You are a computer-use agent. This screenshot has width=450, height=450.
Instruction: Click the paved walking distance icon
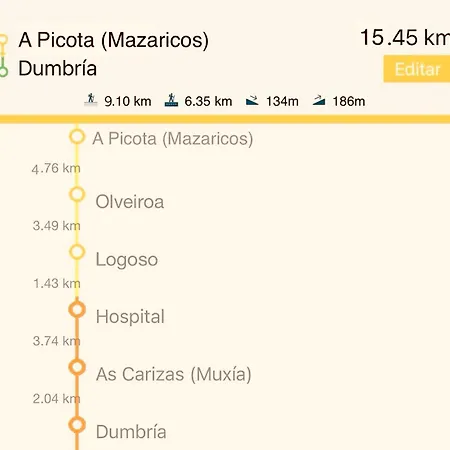point(91,100)
